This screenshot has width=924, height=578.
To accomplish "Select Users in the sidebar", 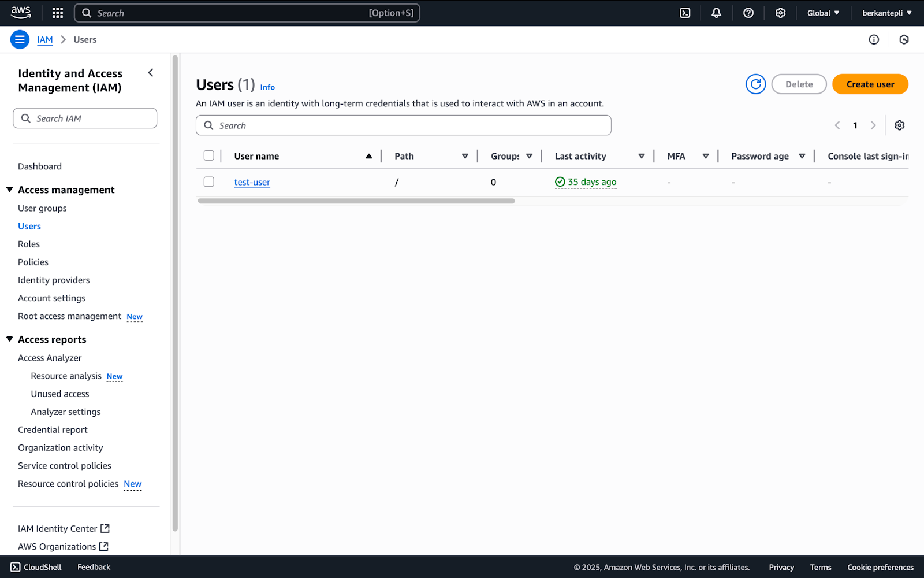I will click(x=29, y=226).
